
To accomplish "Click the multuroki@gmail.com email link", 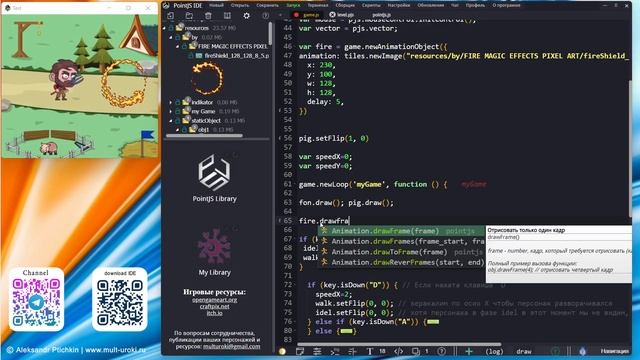I will tap(231, 346).
